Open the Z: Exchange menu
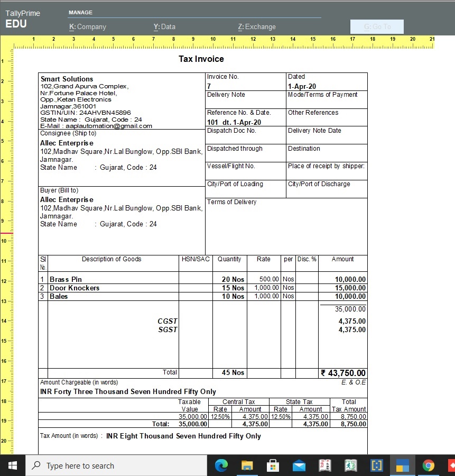Viewport: 455px width, 476px height. coord(257,27)
